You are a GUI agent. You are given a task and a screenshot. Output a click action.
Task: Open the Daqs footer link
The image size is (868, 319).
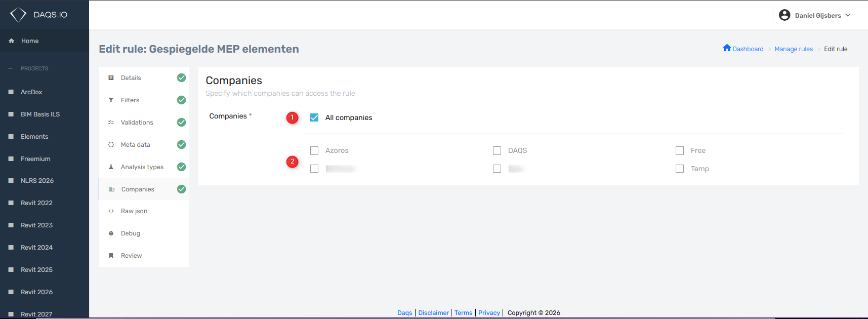tap(404, 313)
